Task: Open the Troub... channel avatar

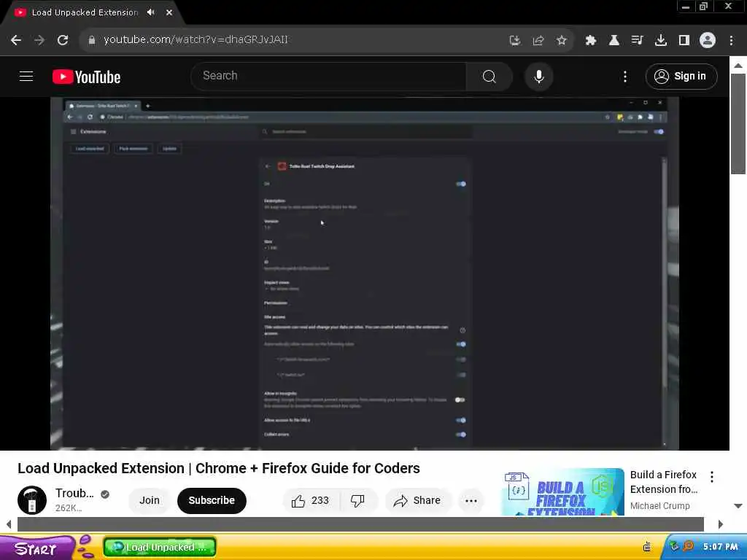Action: tap(32, 500)
